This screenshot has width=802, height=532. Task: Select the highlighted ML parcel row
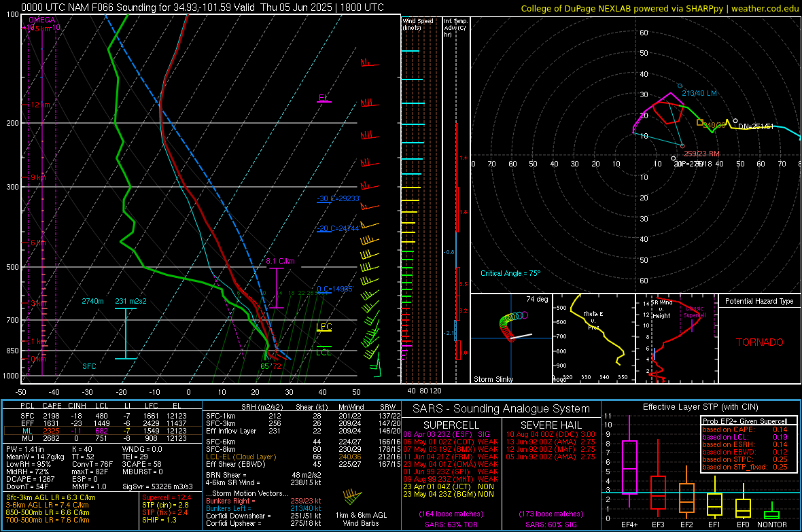[103, 431]
